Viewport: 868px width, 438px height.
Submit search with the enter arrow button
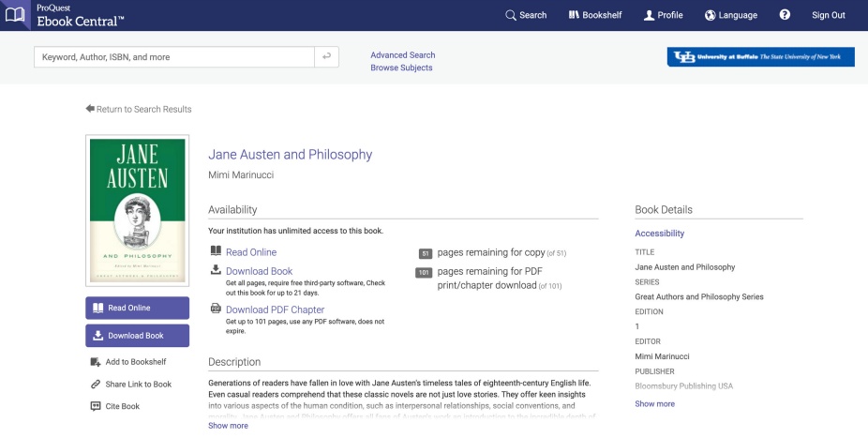tap(326, 57)
